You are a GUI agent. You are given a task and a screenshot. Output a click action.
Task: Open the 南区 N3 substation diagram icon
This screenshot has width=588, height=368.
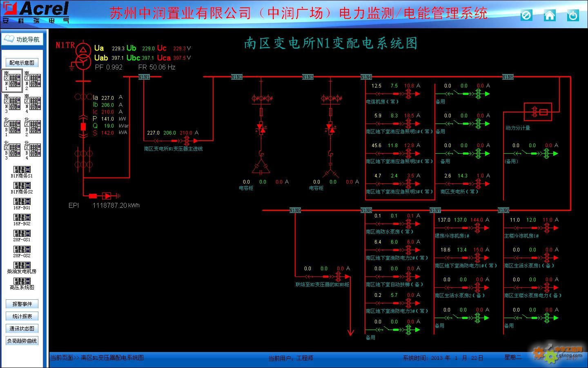(12, 103)
